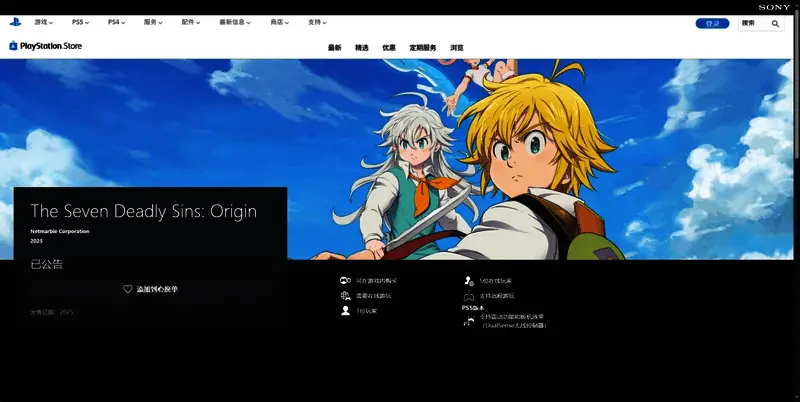Click the online players count icon
The width and height of the screenshot is (800, 402).
[468, 281]
